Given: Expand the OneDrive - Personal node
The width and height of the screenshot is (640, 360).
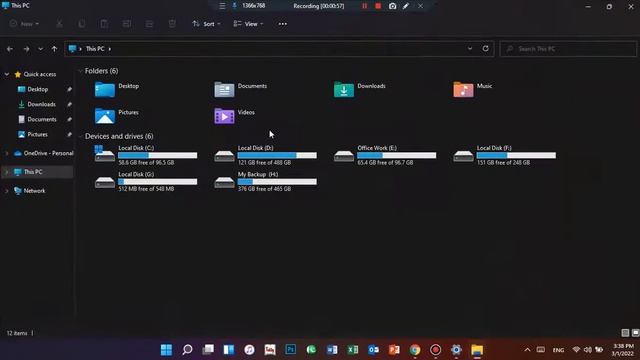Looking at the screenshot, I should (x=7, y=153).
